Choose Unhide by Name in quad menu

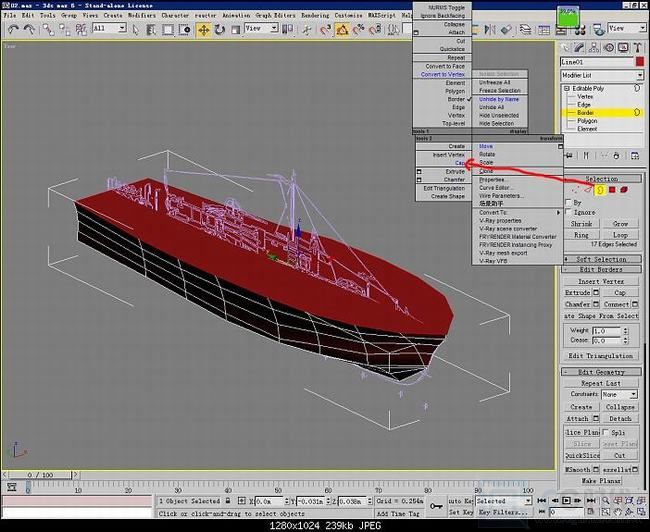coord(499,99)
